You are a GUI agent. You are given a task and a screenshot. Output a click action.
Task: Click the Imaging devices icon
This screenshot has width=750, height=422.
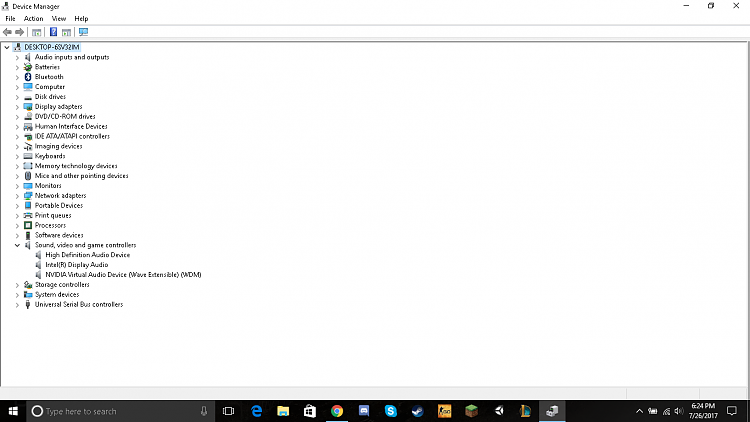[28, 146]
